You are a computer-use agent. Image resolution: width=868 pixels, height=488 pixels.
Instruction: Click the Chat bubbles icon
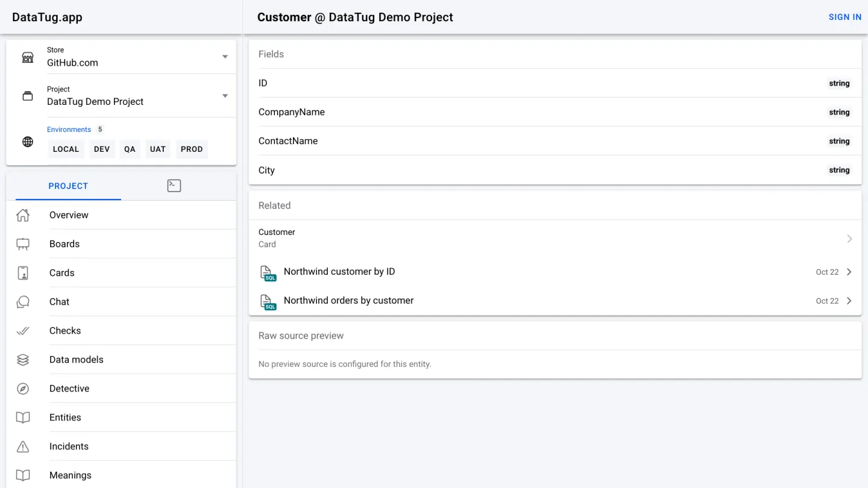point(23,302)
